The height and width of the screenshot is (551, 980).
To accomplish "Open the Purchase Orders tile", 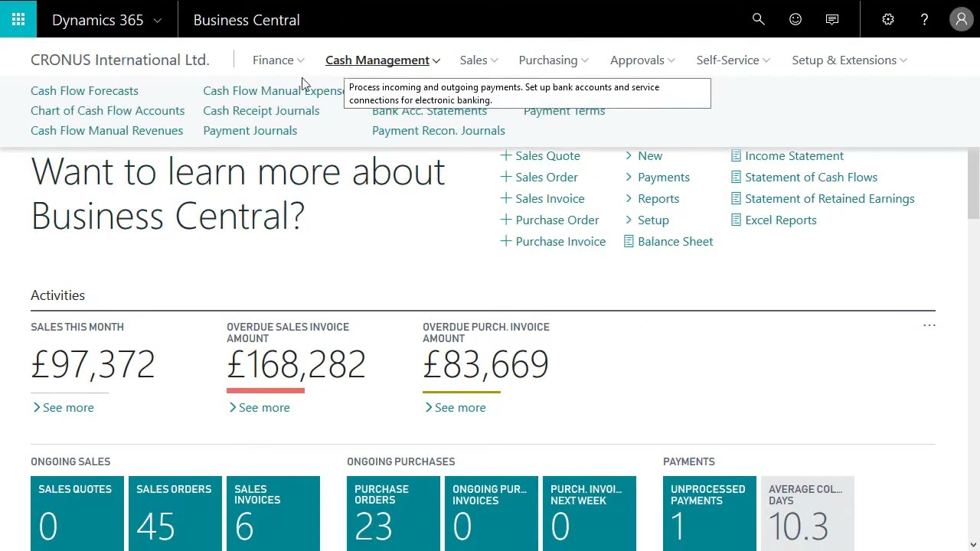I will (394, 514).
